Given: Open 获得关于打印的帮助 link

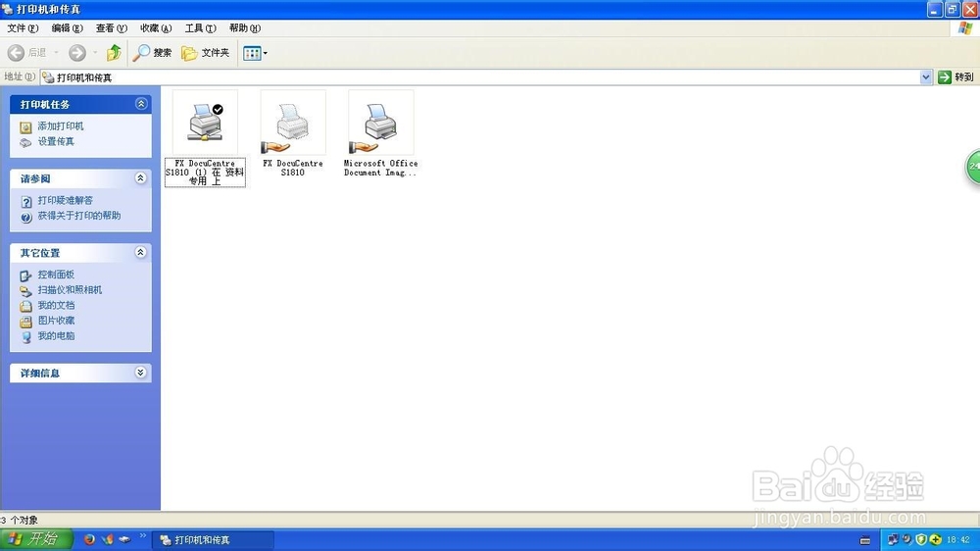Looking at the screenshot, I should 78,216.
